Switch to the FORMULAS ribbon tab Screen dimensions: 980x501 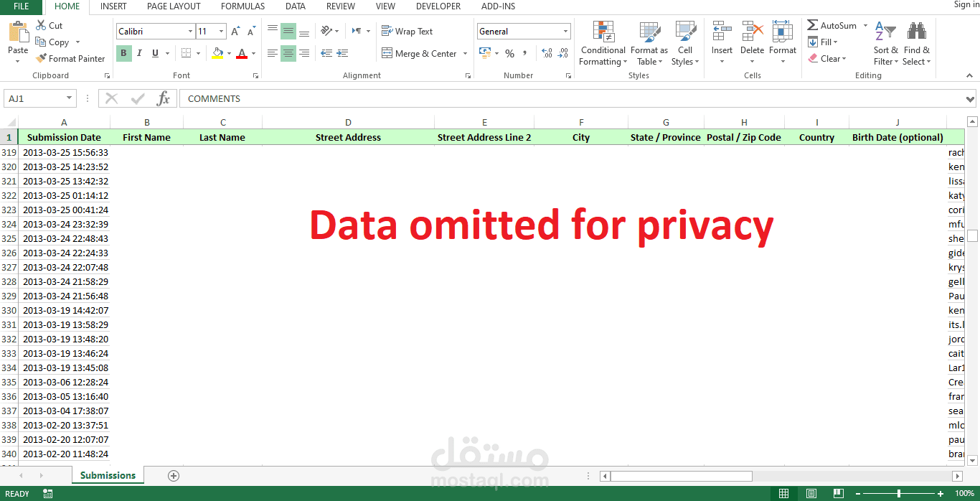pyautogui.click(x=242, y=6)
